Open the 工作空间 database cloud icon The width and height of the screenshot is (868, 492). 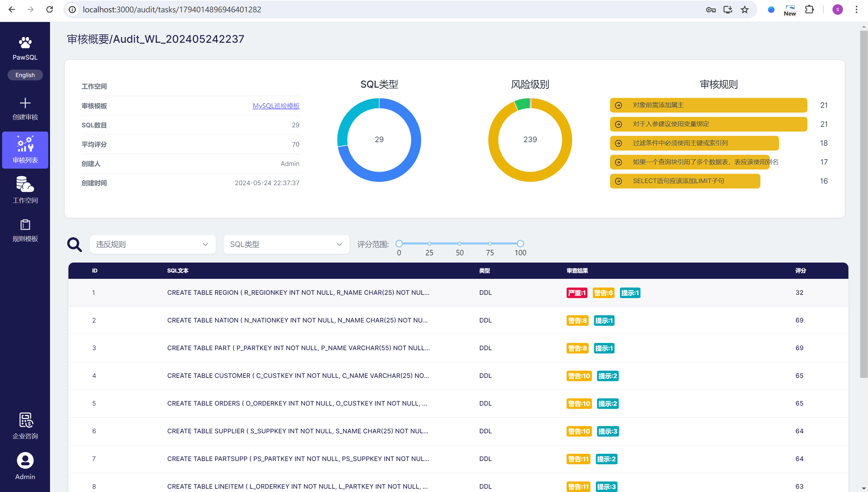pos(25,185)
